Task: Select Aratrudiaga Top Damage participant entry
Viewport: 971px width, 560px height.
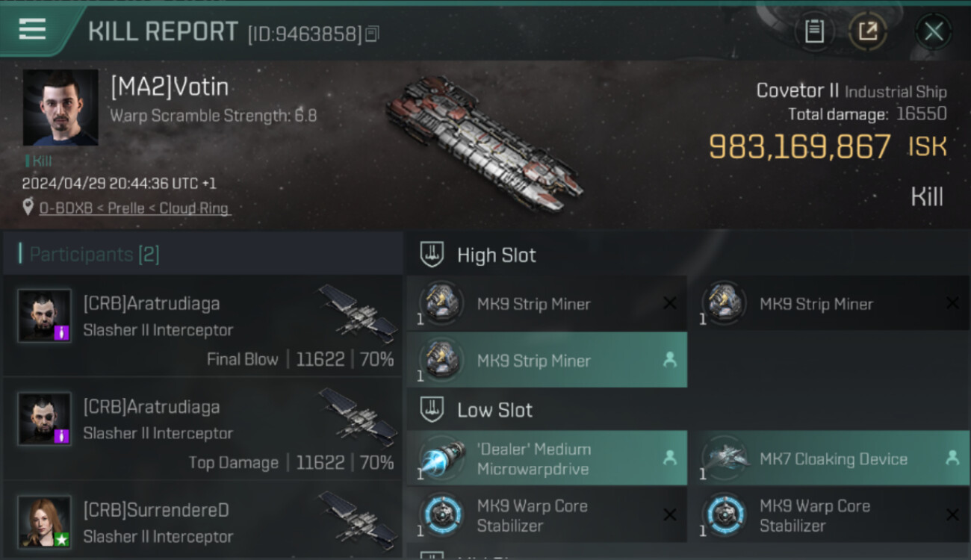Action: [x=203, y=429]
